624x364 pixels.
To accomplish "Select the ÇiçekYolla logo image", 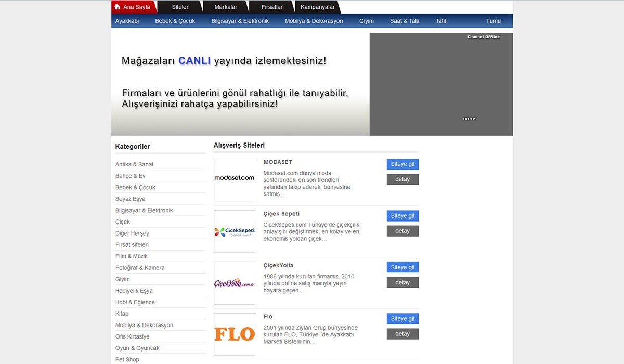I will tap(235, 283).
